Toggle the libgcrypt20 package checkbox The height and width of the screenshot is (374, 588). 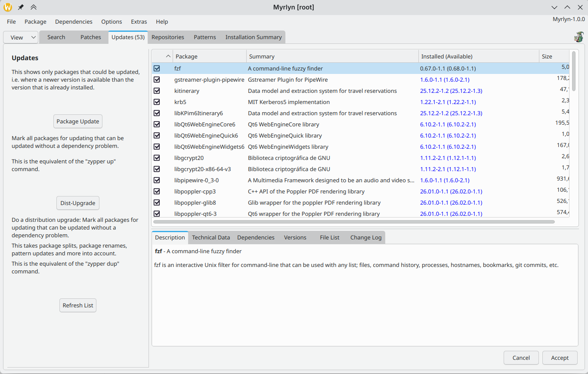(157, 158)
